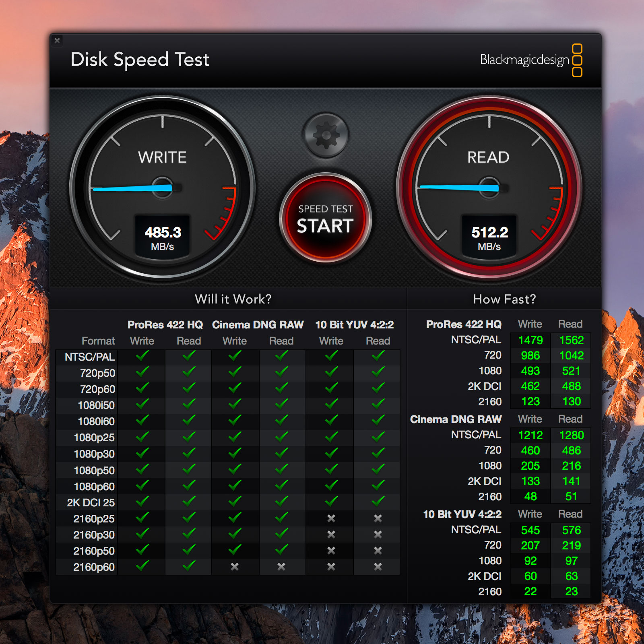
Task: Select the "Will it Work?" section header
Action: 233,299
